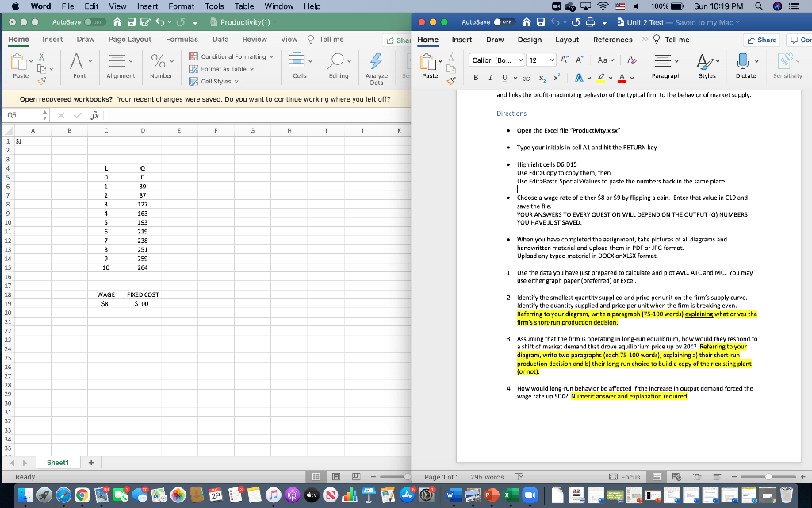Apply Bold formatting in Word
Viewport: 812px width, 508px height.
[475, 77]
